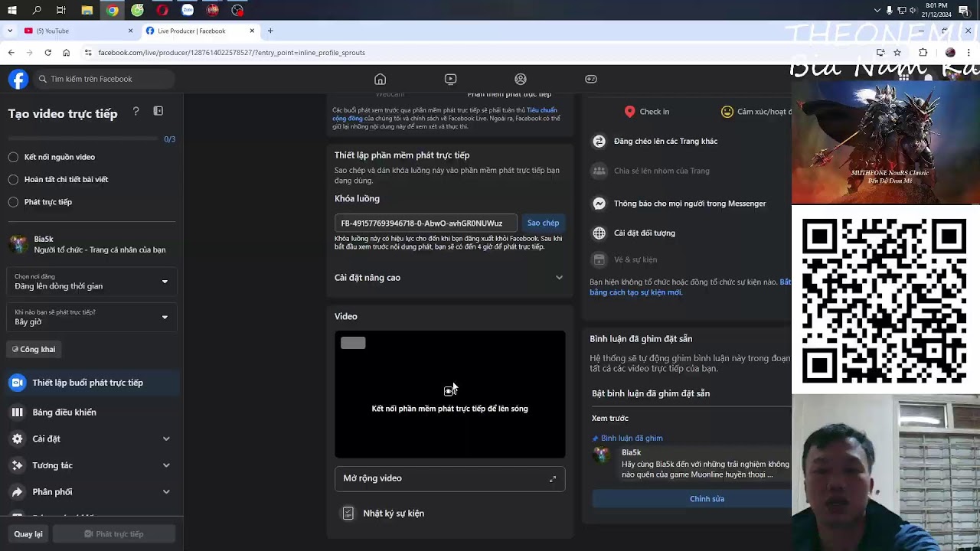The width and height of the screenshot is (980, 551).
Task: Expand Tương tác in the sidebar
Action: click(x=91, y=465)
